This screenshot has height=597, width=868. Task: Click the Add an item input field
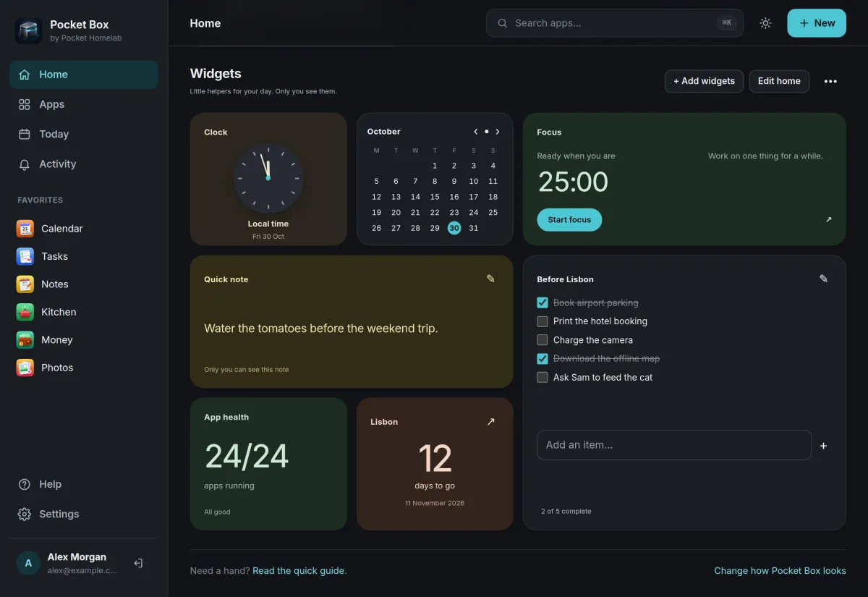pos(674,445)
